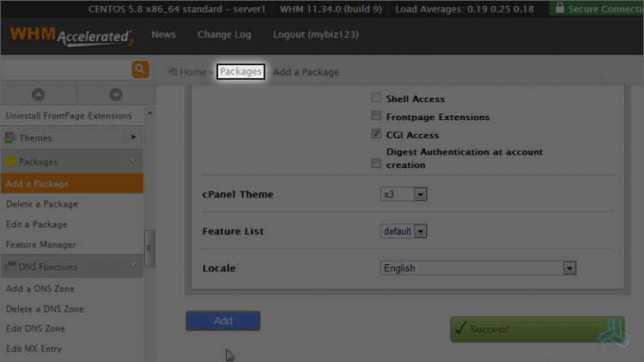This screenshot has height=362, width=644.
Task: Tick Digest Authentication at account creation
Action: 376,163
